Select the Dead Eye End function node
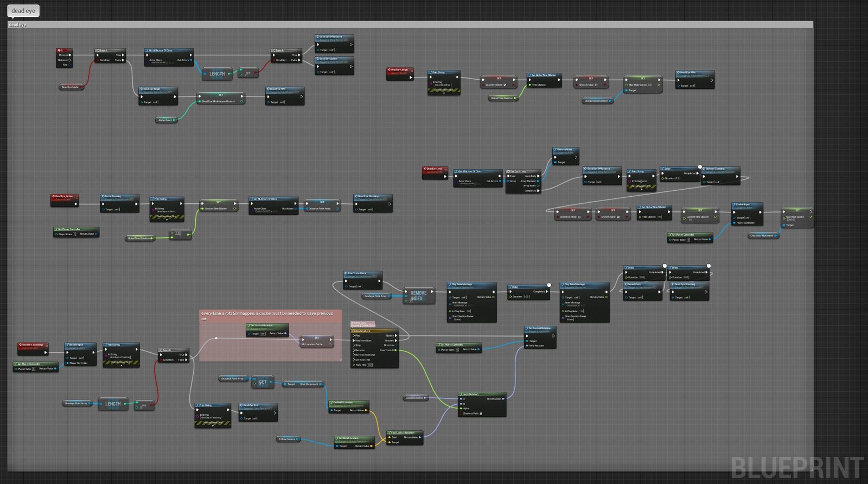The width and height of the screenshot is (868, 484). point(259,412)
